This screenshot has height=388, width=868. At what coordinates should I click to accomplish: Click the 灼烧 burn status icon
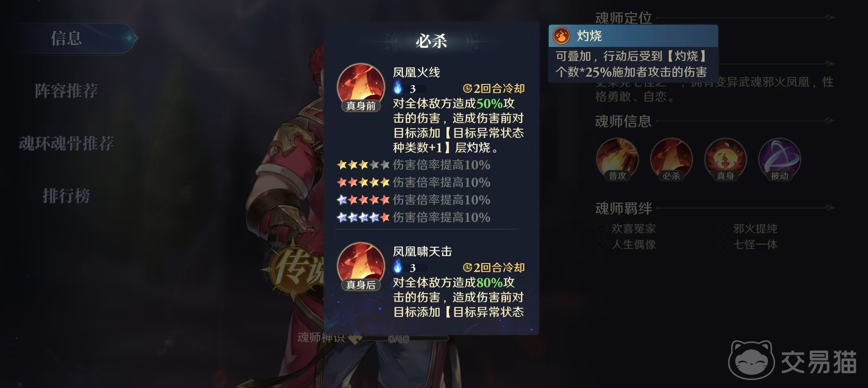561,36
